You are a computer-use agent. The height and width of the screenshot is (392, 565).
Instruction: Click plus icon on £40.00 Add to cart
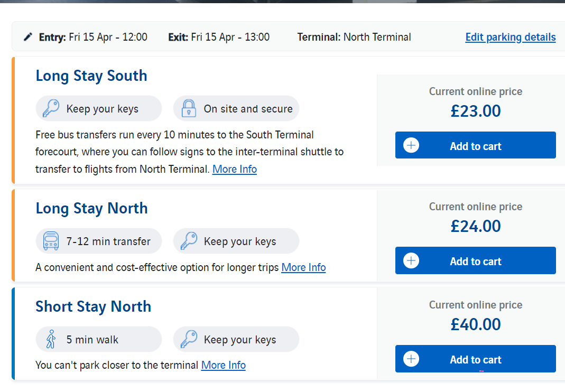point(411,359)
